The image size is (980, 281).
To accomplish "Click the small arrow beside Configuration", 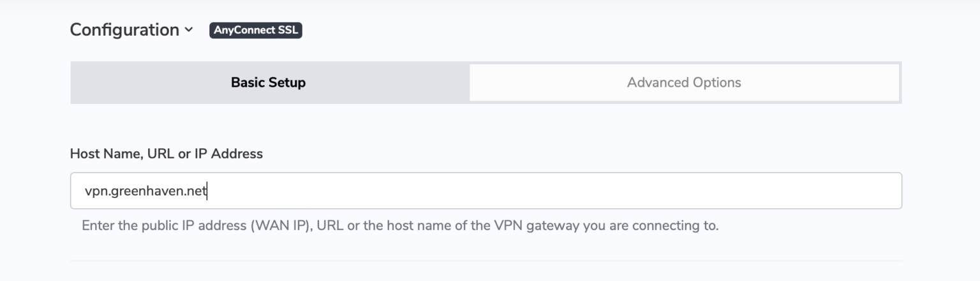I will click(189, 30).
